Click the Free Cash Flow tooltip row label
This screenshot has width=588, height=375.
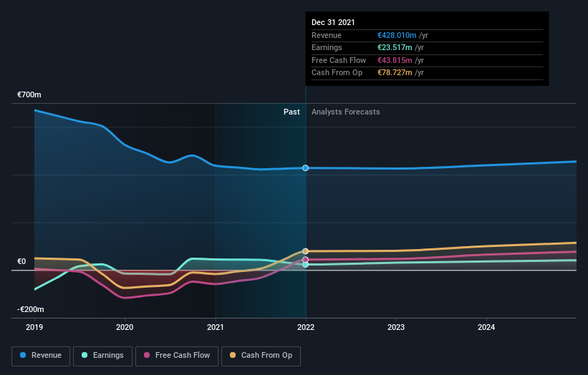(x=339, y=60)
